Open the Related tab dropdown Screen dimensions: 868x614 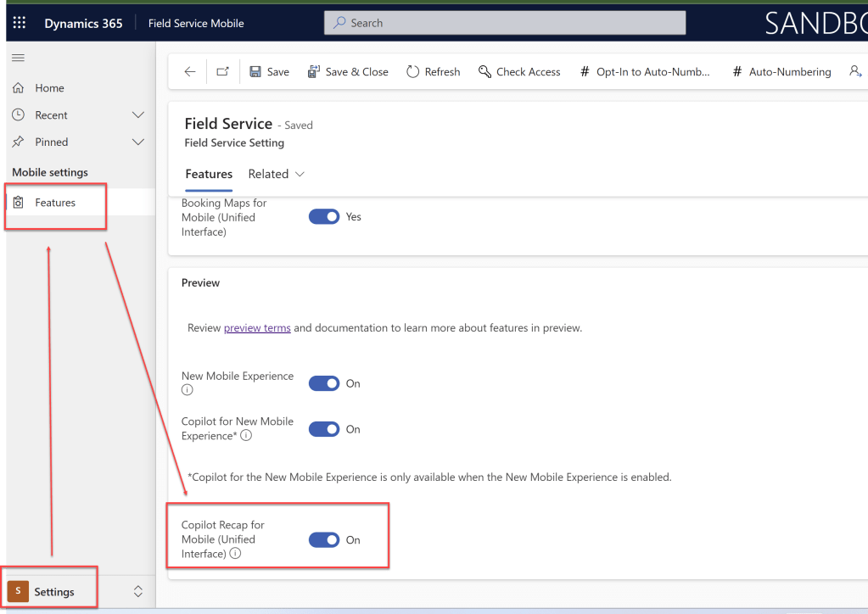click(x=277, y=174)
